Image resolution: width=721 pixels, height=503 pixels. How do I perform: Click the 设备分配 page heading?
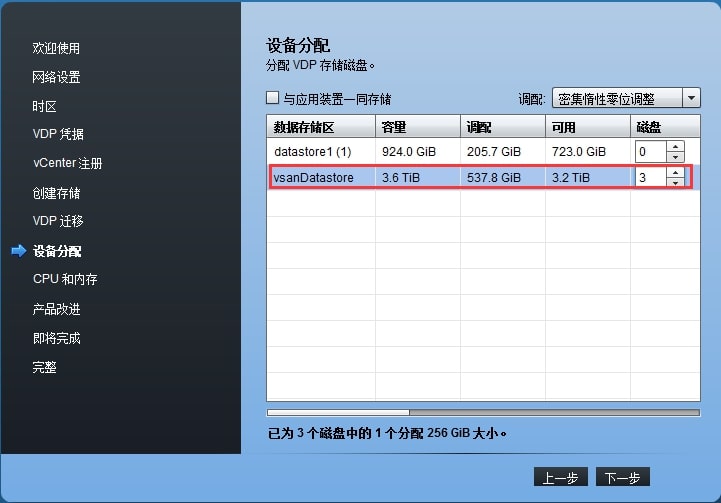pyautogui.click(x=298, y=45)
